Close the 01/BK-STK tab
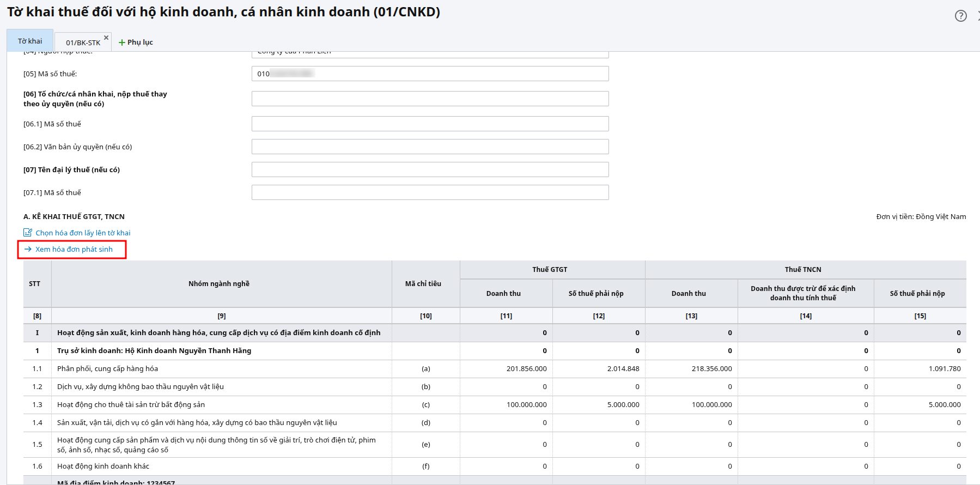The width and height of the screenshot is (980, 485). coord(106,38)
